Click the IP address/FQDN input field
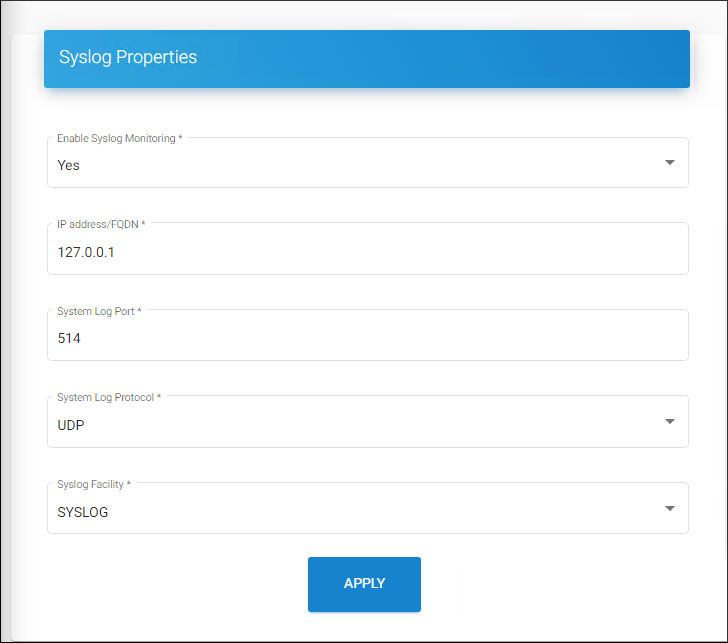Image resolution: width=728 pixels, height=643 pixels. [367, 251]
